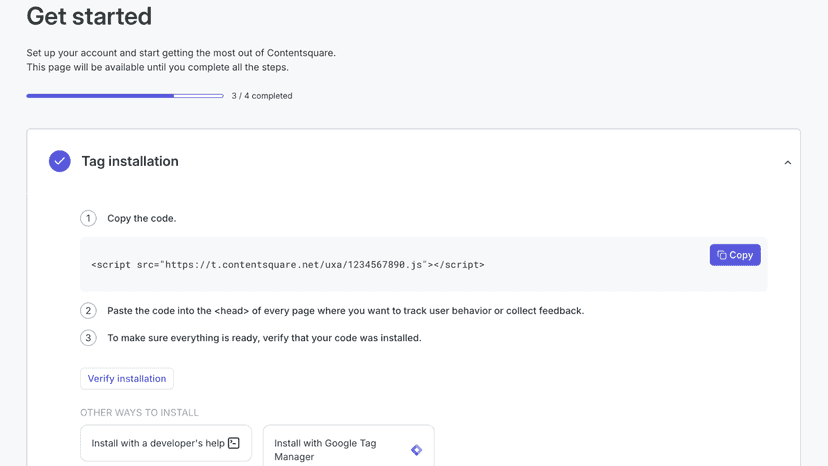Click the terminal icon beside developer's help

coord(233,443)
